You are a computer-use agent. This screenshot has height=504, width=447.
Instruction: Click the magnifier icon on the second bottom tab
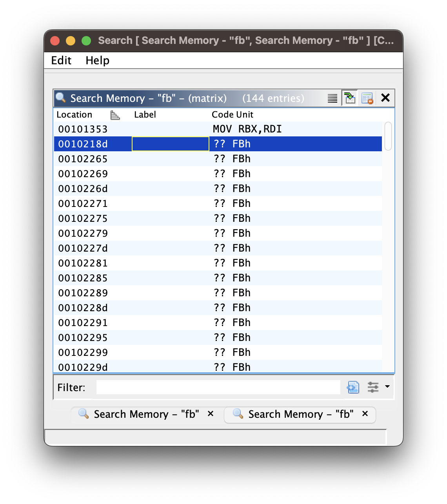click(238, 414)
